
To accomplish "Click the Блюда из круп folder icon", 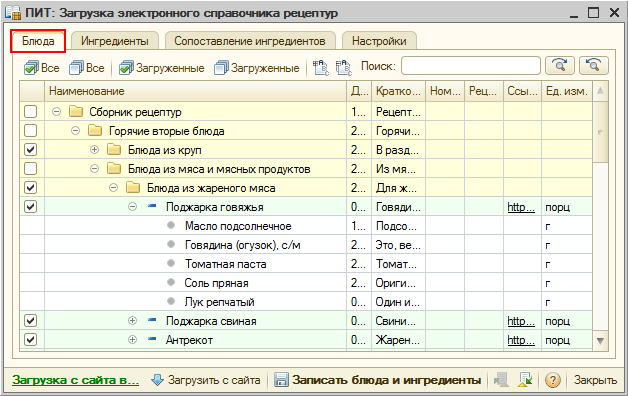I will point(114,149).
